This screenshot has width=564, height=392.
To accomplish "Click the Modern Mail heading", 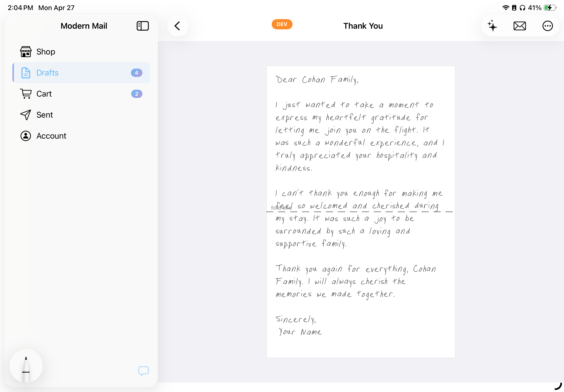I will tap(84, 26).
